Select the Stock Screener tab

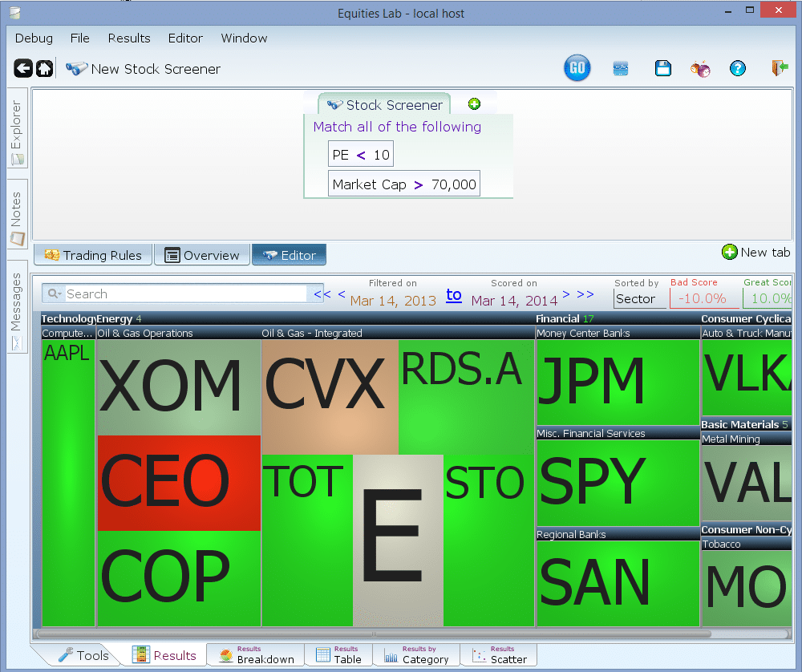tap(385, 104)
